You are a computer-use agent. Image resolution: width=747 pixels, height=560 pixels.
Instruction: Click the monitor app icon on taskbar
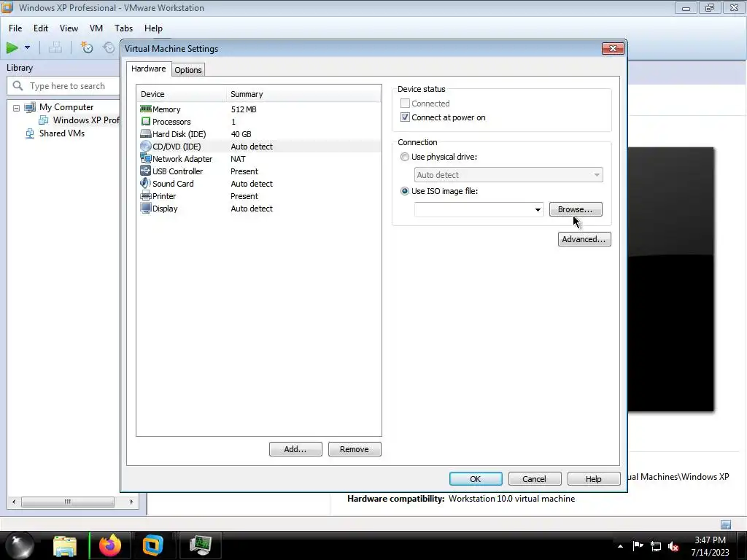[x=200, y=545]
